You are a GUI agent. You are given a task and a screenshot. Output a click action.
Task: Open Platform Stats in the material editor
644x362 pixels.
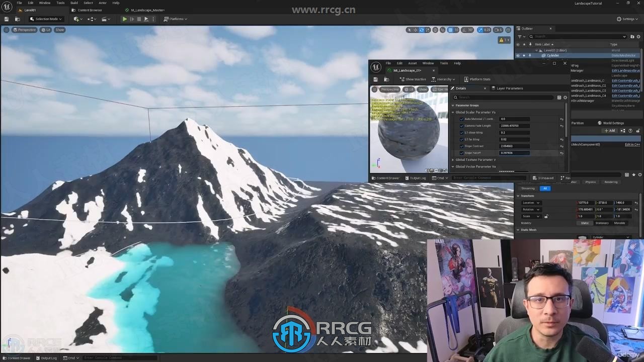coord(477,79)
